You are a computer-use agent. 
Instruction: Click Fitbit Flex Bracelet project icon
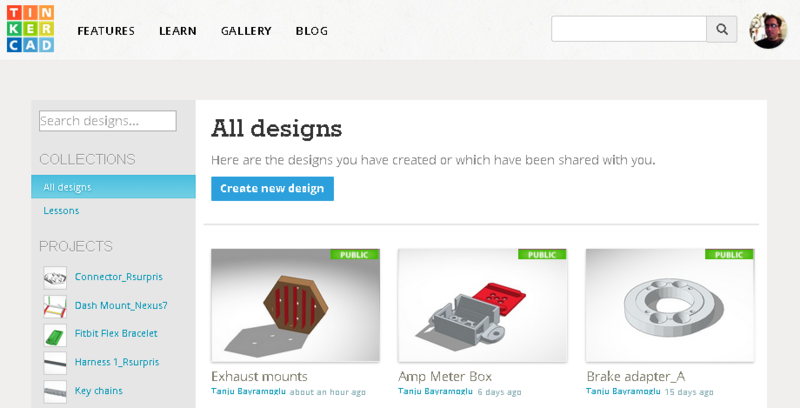(55, 333)
